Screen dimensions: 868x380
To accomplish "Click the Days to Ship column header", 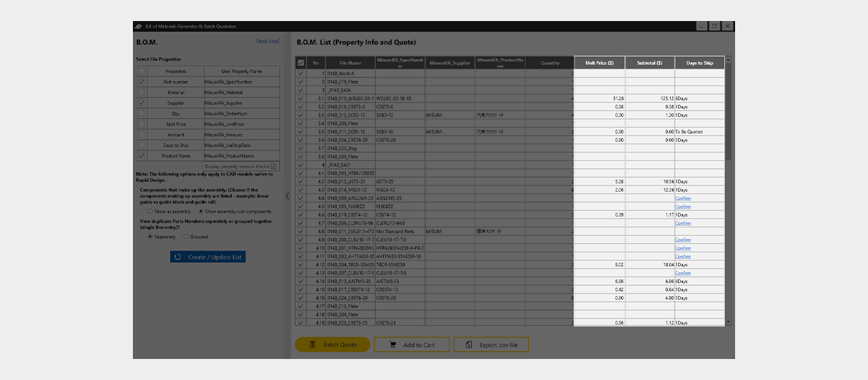I will [700, 63].
